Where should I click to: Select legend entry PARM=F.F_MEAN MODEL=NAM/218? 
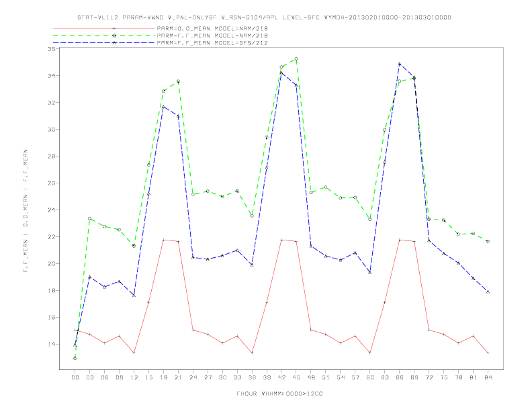tap(212, 36)
